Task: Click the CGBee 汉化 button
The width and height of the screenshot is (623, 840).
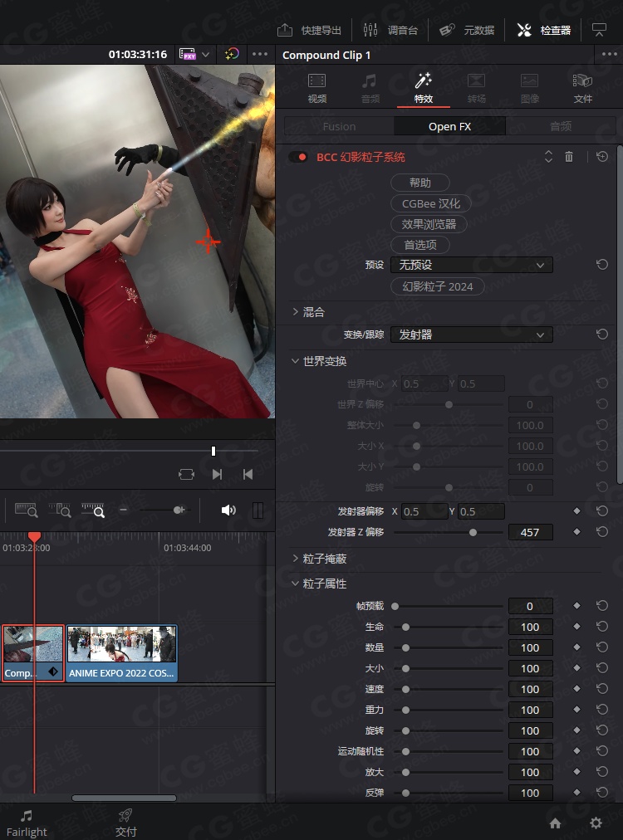Action: [431, 203]
